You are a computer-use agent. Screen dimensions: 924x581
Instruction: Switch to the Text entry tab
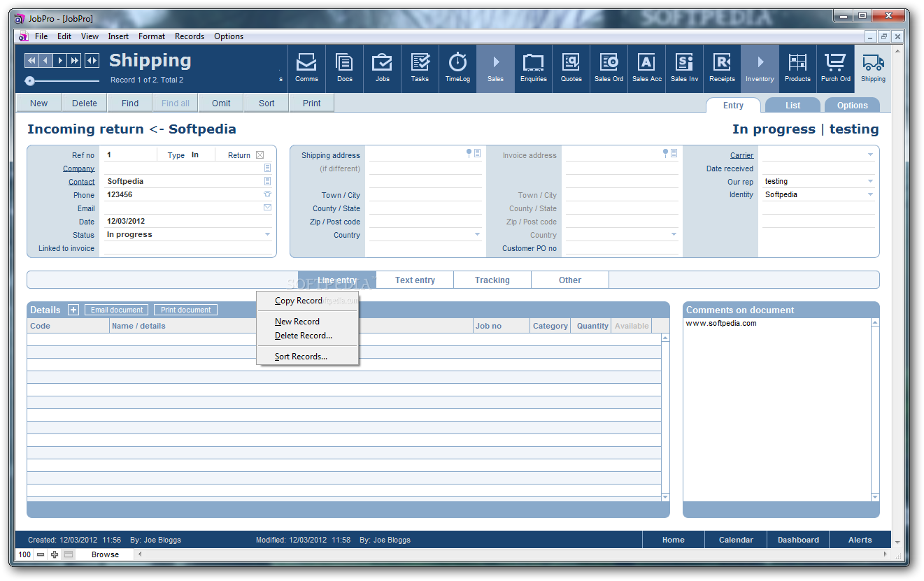tap(415, 280)
